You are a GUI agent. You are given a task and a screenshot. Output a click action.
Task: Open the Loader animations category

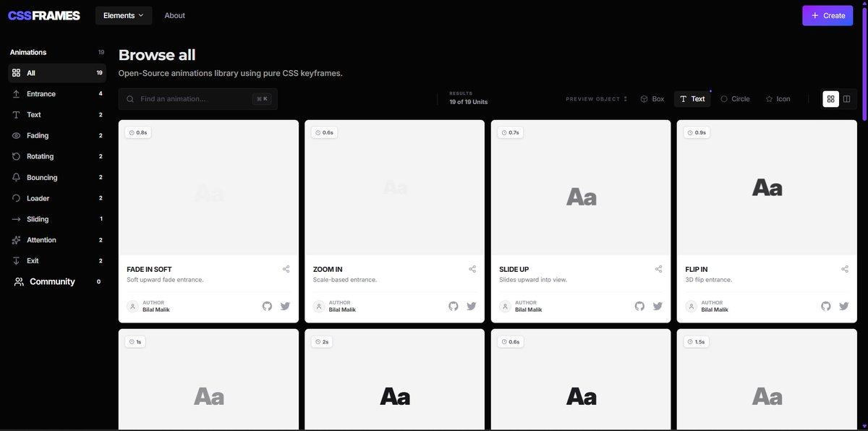pos(37,197)
